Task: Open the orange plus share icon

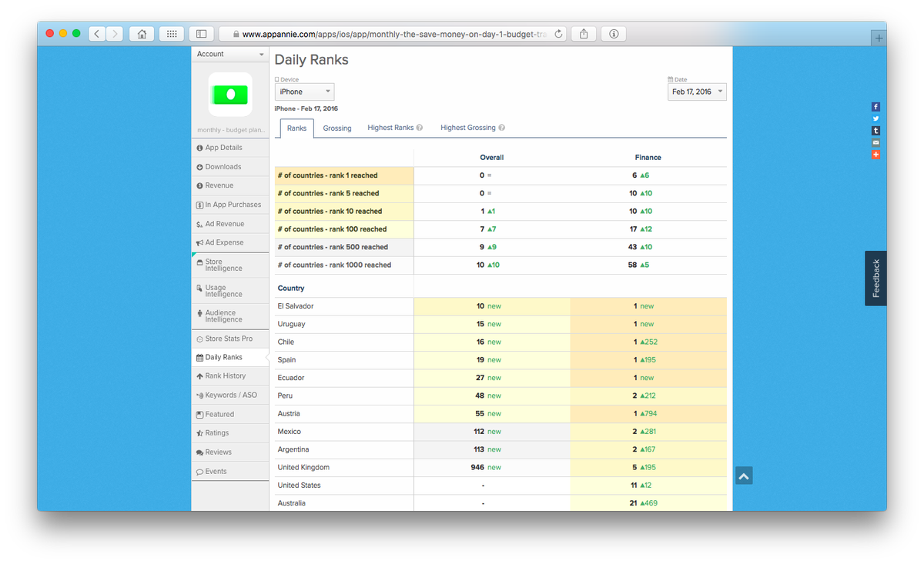Action: tap(875, 155)
